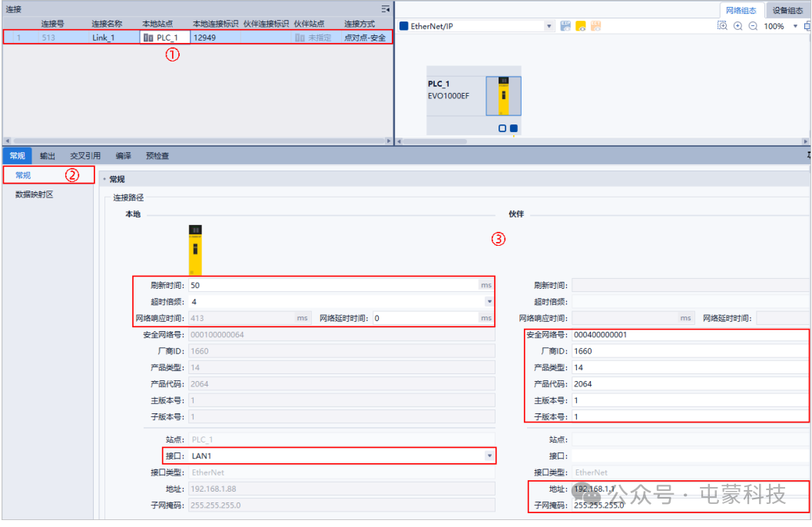Image resolution: width=812 pixels, height=527 pixels.
Task: Click the hollow square port on PLC_1
Action: pos(502,128)
